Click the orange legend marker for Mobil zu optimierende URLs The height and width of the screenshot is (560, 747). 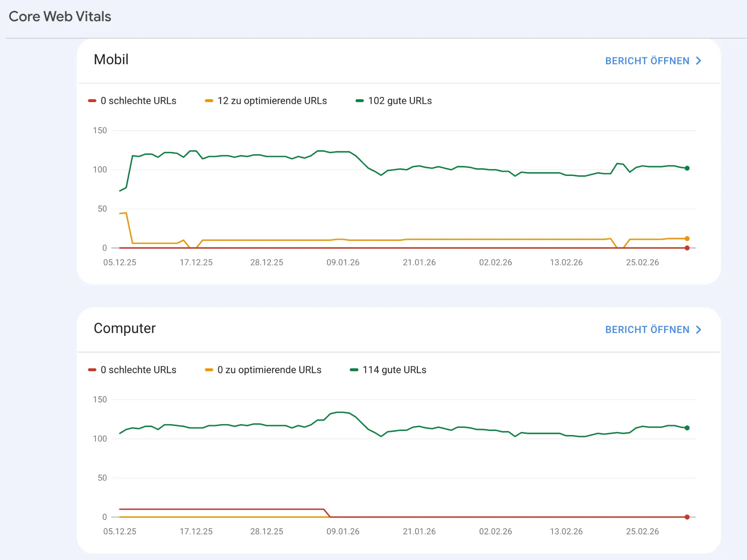tap(209, 101)
